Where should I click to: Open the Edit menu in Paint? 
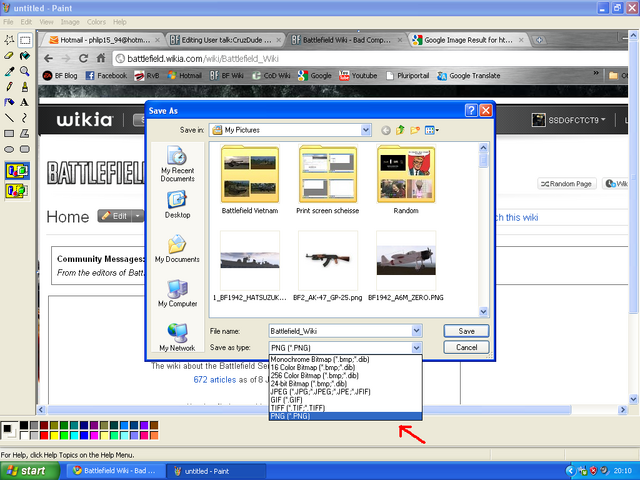[26, 22]
